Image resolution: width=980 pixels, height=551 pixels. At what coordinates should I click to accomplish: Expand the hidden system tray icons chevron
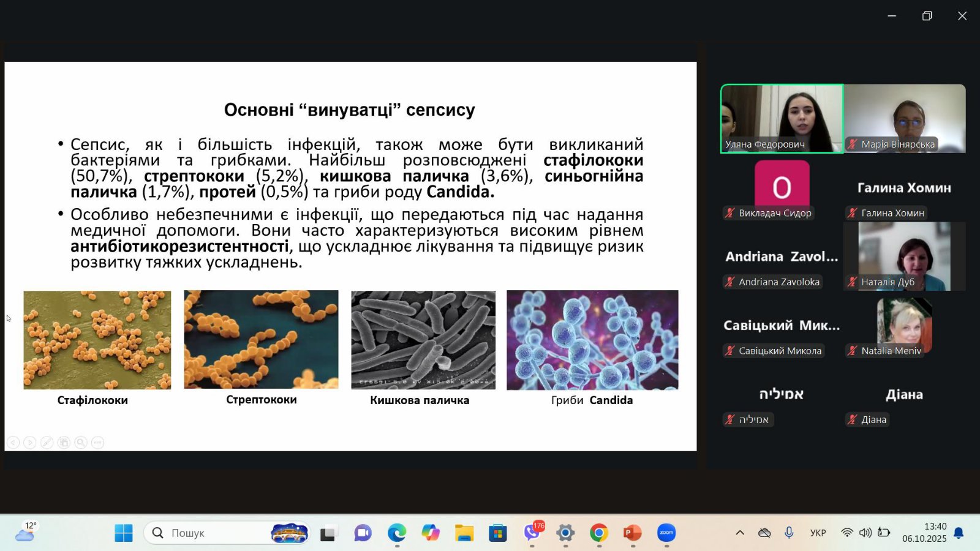pos(740,533)
